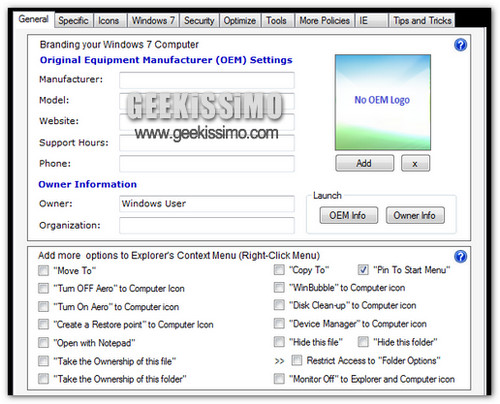The image size is (500, 404).
Task: Click the No OEM Logo preview image
Action: click(383, 102)
